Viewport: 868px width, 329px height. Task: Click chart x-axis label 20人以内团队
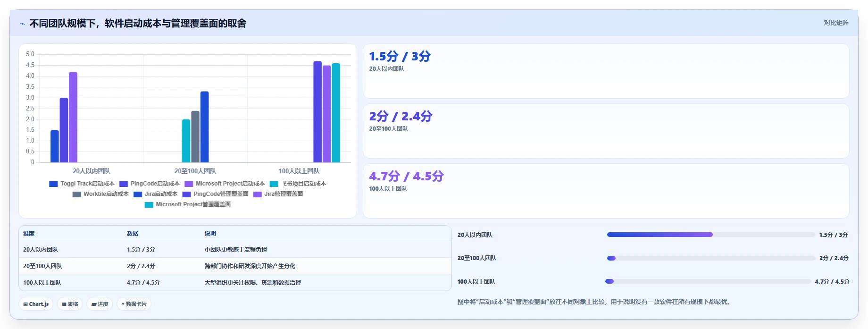(x=92, y=171)
